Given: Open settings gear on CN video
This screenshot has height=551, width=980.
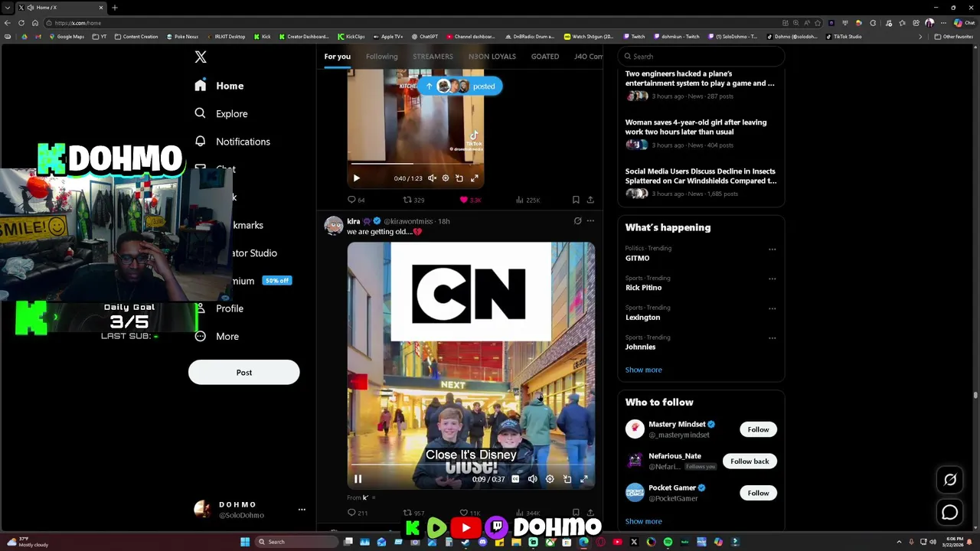Looking at the screenshot, I should click(550, 479).
